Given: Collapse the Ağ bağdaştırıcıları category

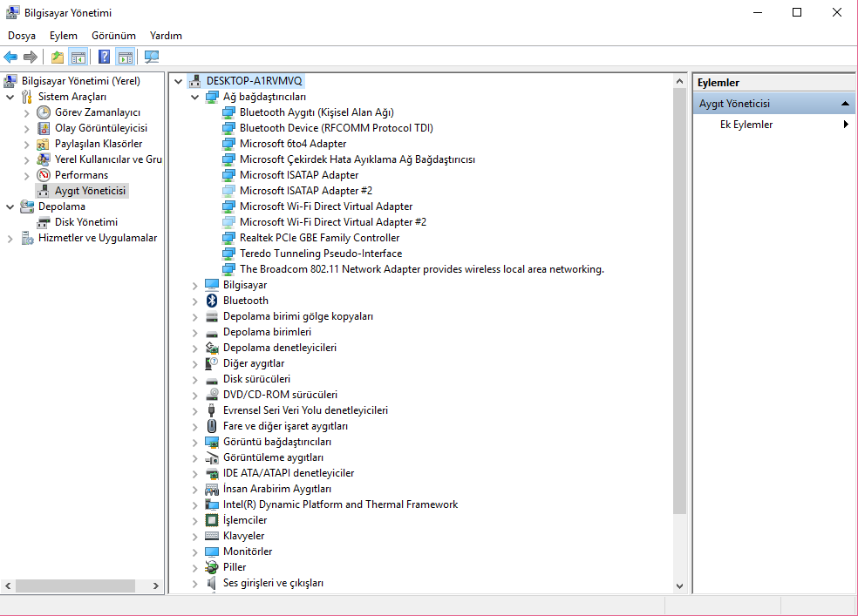Looking at the screenshot, I should tap(194, 98).
